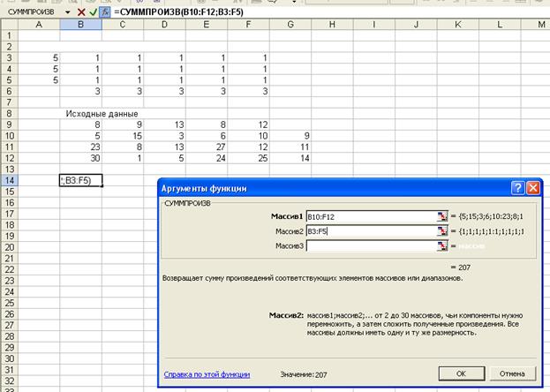Click cell B12 with value 30
The height and width of the screenshot is (392, 550).
point(80,158)
